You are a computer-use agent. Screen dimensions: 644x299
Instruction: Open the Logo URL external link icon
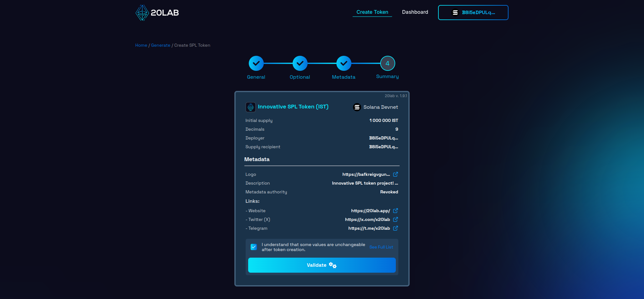tap(396, 174)
